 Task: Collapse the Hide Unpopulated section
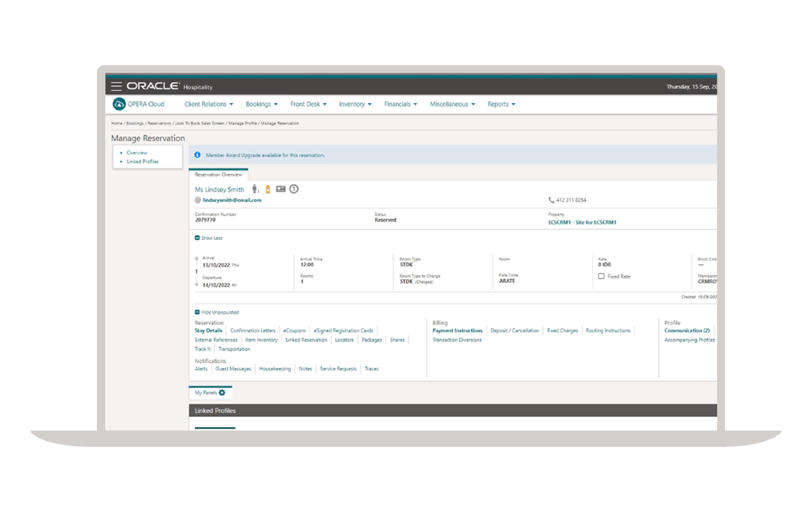(x=217, y=312)
